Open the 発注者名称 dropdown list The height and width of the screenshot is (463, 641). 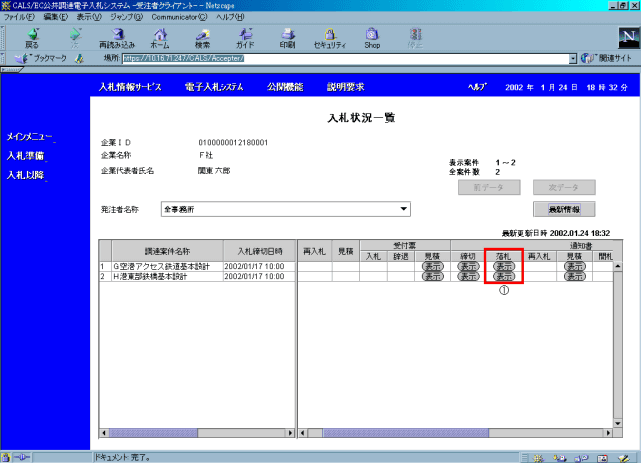285,209
